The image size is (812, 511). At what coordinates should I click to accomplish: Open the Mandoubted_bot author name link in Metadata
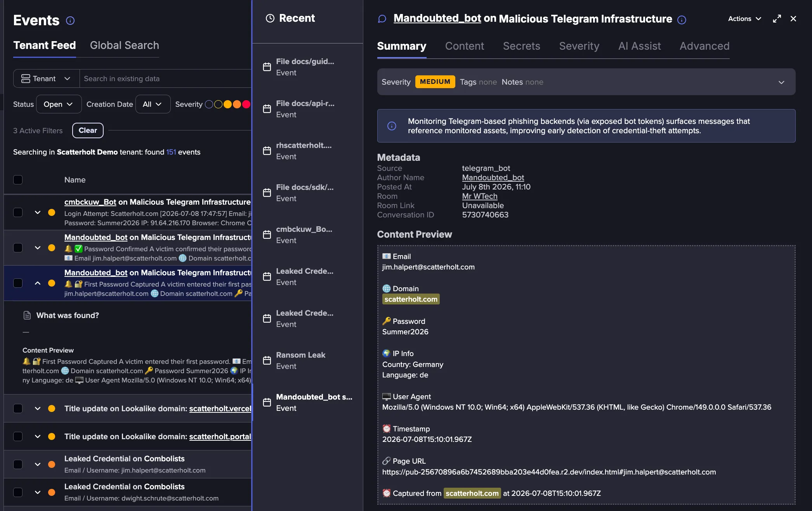pos(493,177)
